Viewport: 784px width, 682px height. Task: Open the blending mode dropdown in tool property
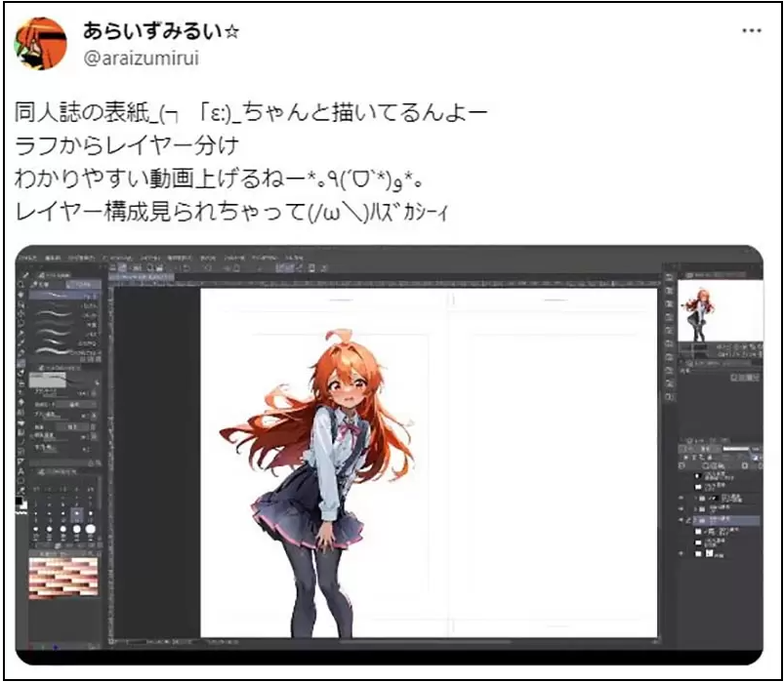coord(75,404)
